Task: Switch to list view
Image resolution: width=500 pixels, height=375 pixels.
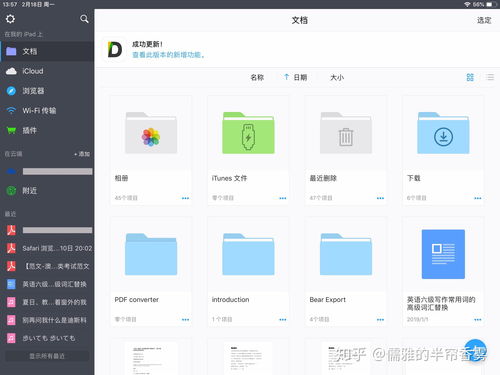Action: (x=490, y=77)
